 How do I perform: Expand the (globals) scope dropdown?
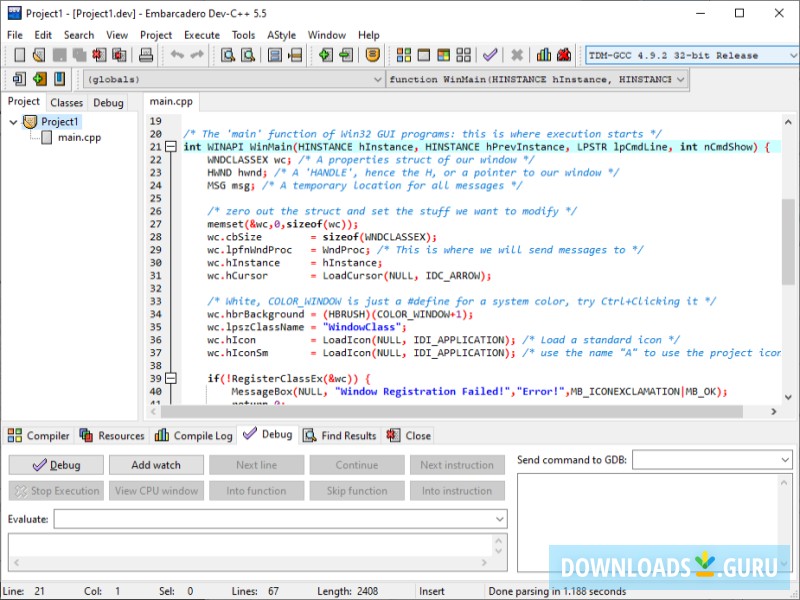coord(377,79)
